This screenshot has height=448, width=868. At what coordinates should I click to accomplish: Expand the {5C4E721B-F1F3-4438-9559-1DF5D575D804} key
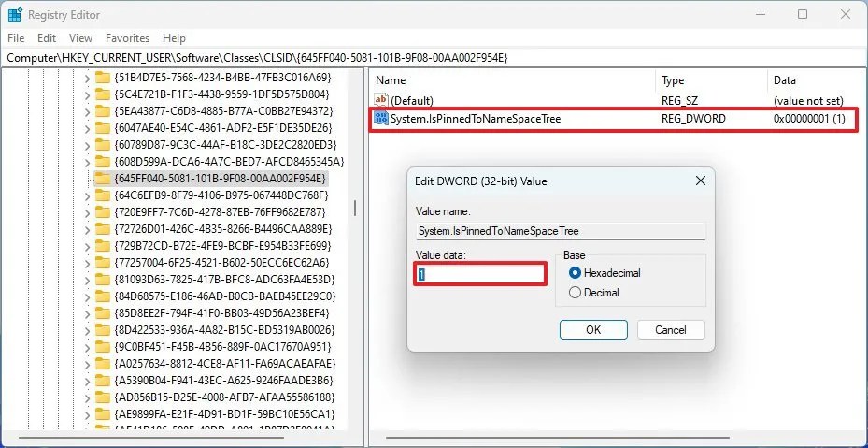click(x=87, y=94)
